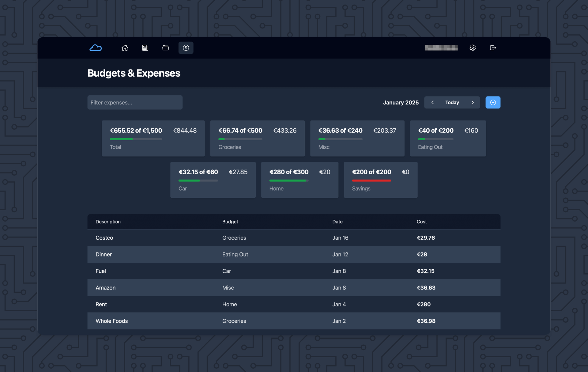Viewport: 588px width, 372px height.
Task: Click the Jan 12 date cell
Action: [x=340, y=254]
